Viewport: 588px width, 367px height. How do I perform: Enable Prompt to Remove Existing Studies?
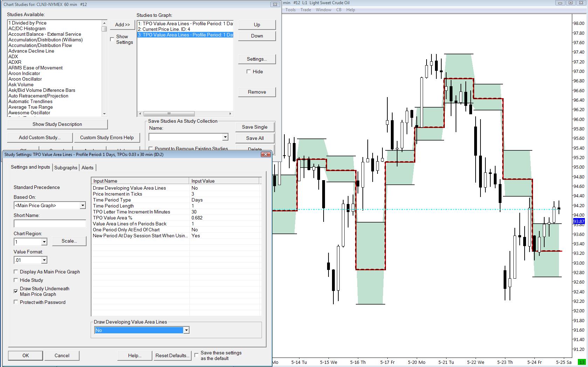[151, 149]
